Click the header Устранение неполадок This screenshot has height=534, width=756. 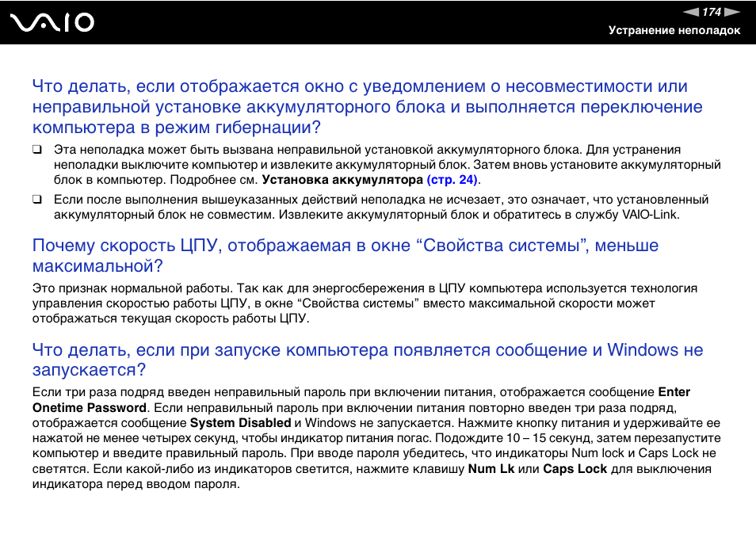coord(674,31)
